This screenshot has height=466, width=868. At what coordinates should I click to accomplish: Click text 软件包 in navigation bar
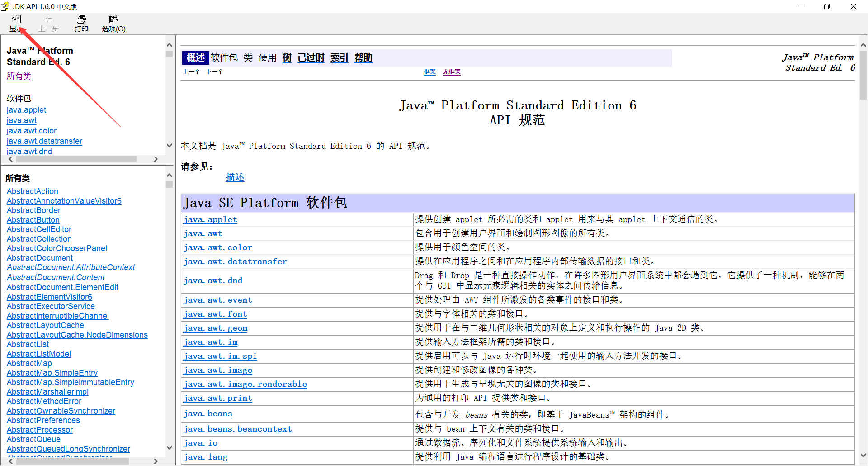coord(224,58)
